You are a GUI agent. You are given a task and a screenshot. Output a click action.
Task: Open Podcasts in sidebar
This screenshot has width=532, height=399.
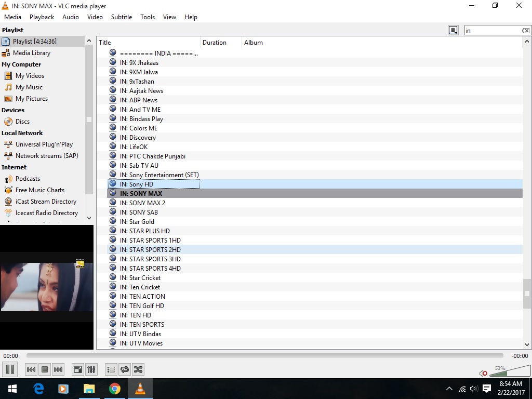(43, 179)
